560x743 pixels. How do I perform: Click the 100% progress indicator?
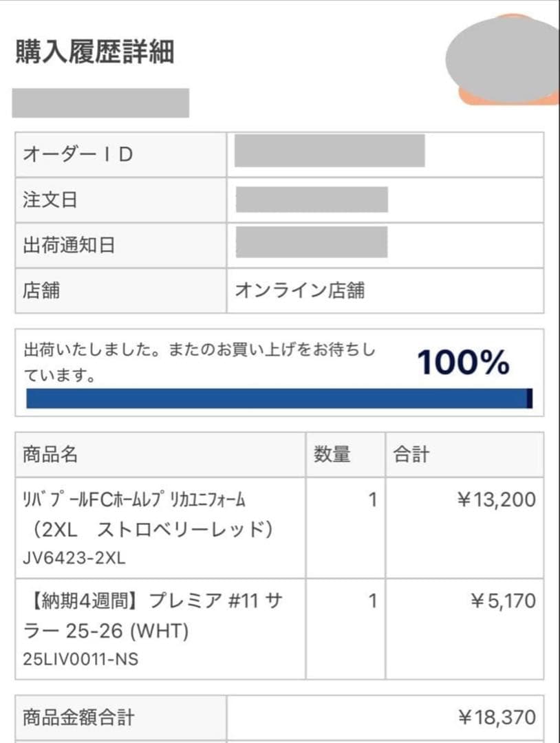(463, 362)
